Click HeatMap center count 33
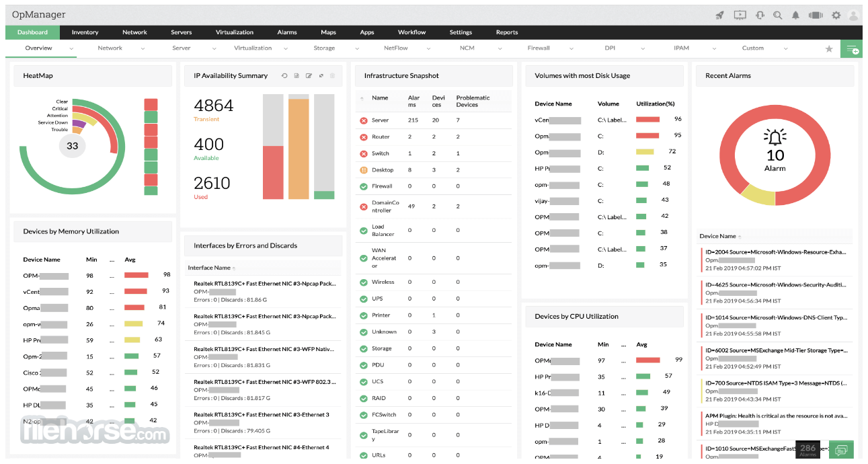The width and height of the screenshot is (868, 464). [73, 146]
